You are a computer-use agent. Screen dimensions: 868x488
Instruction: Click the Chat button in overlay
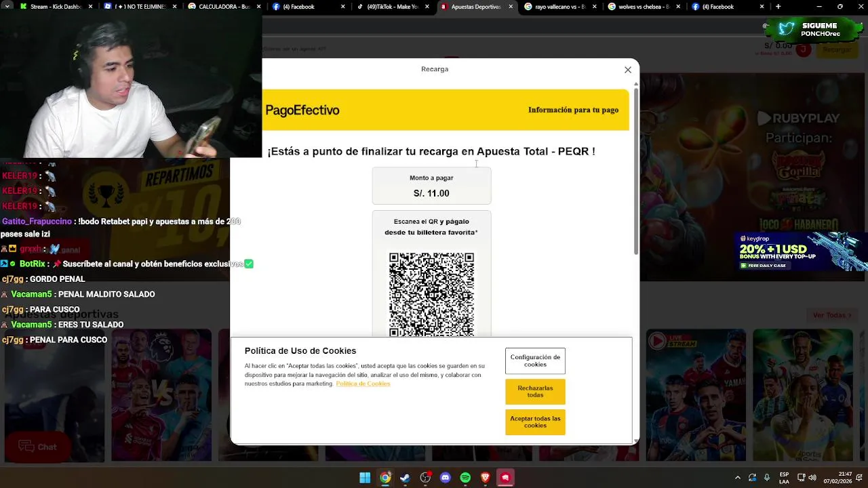click(37, 447)
